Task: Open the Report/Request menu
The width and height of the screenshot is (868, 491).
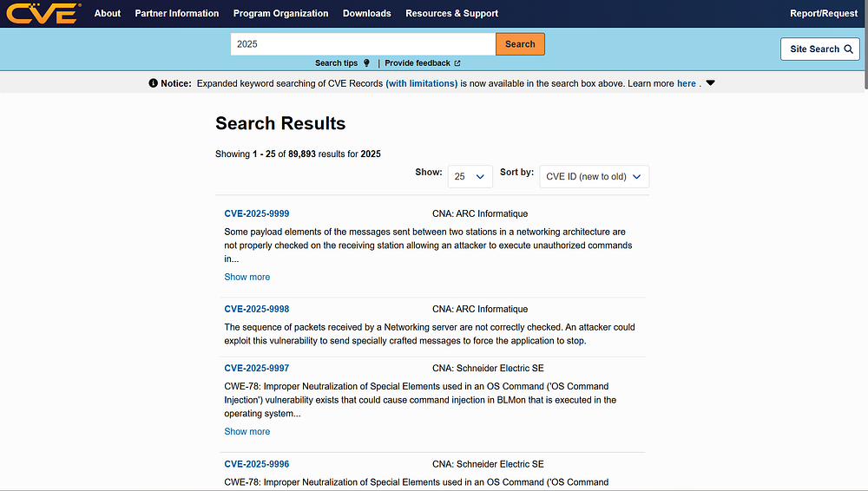Action: coord(824,13)
